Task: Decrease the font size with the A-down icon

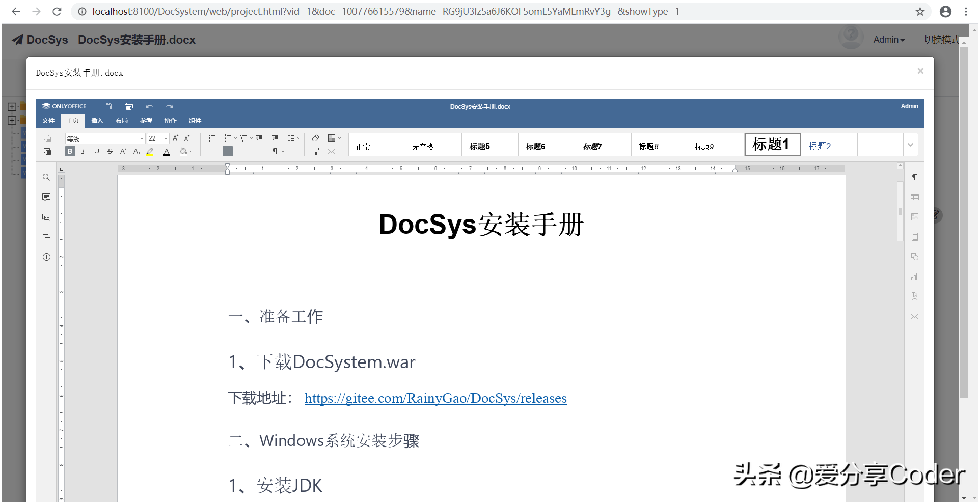Action: pos(187,138)
